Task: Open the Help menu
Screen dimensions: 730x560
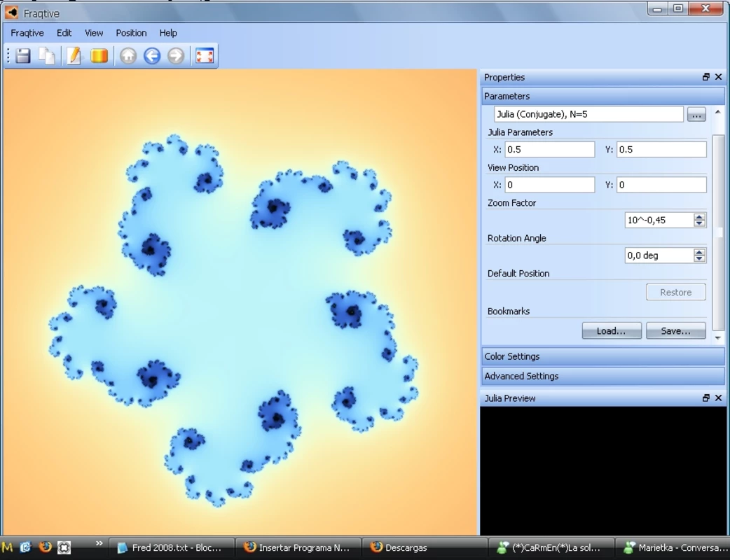Action: coord(168,33)
